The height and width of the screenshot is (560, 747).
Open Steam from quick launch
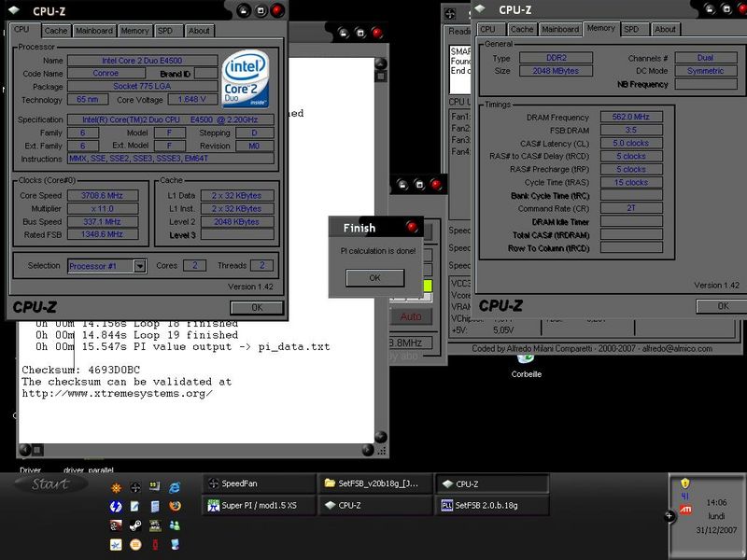(x=135, y=525)
